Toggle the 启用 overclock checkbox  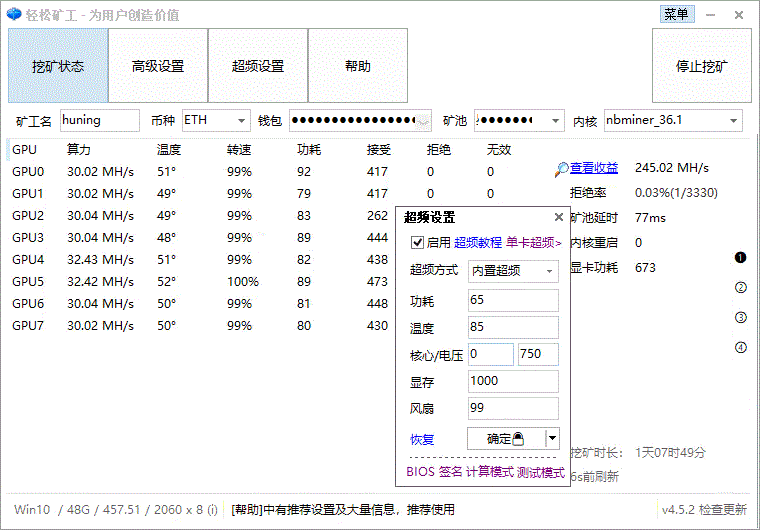[x=417, y=242]
